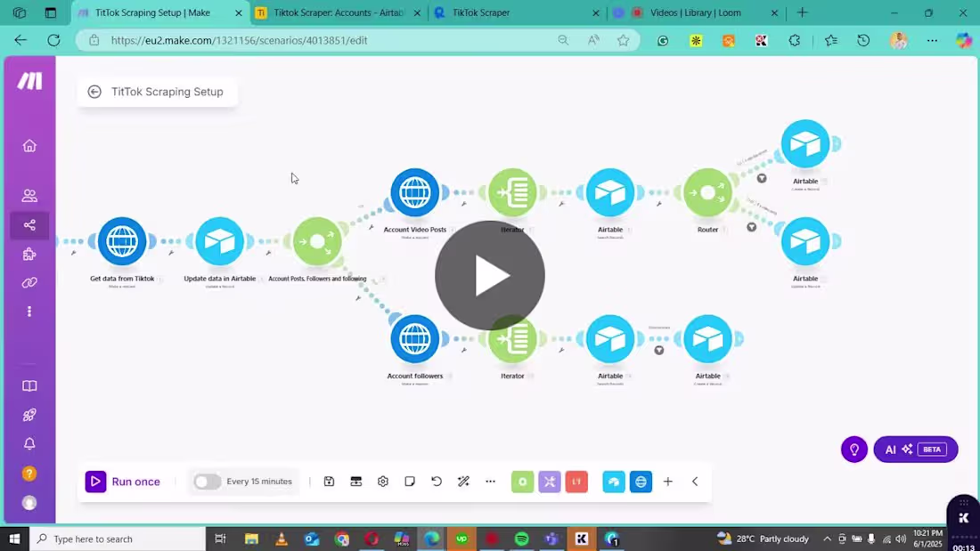Open the three-dot More options in bottom toolbar
The image size is (980, 551).
(490, 481)
